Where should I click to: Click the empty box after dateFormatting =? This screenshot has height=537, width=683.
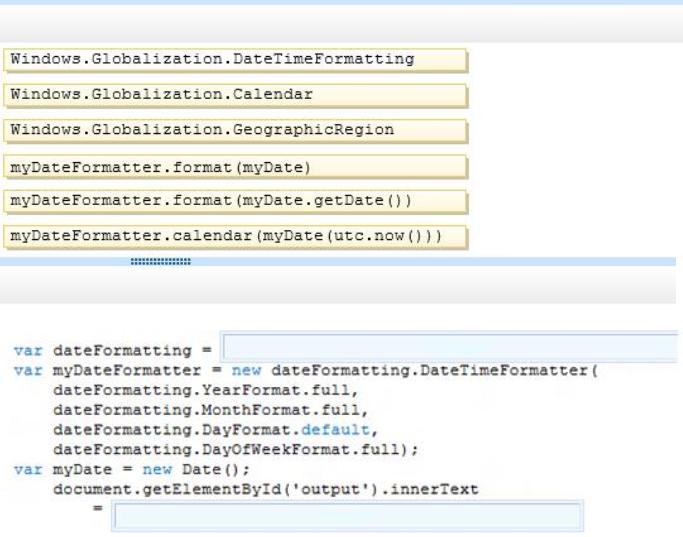tap(450, 347)
